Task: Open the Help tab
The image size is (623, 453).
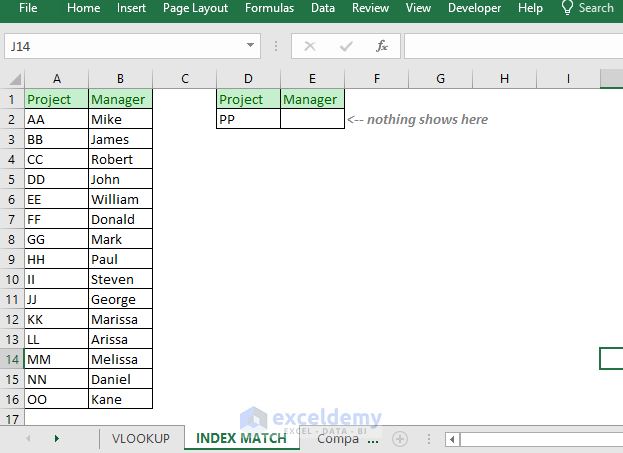Action: [x=530, y=8]
